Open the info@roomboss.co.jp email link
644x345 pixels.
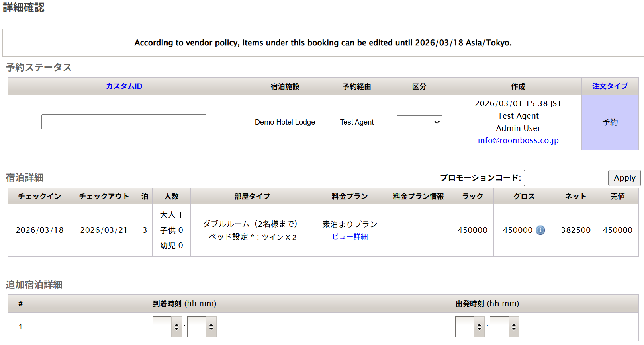518,140
